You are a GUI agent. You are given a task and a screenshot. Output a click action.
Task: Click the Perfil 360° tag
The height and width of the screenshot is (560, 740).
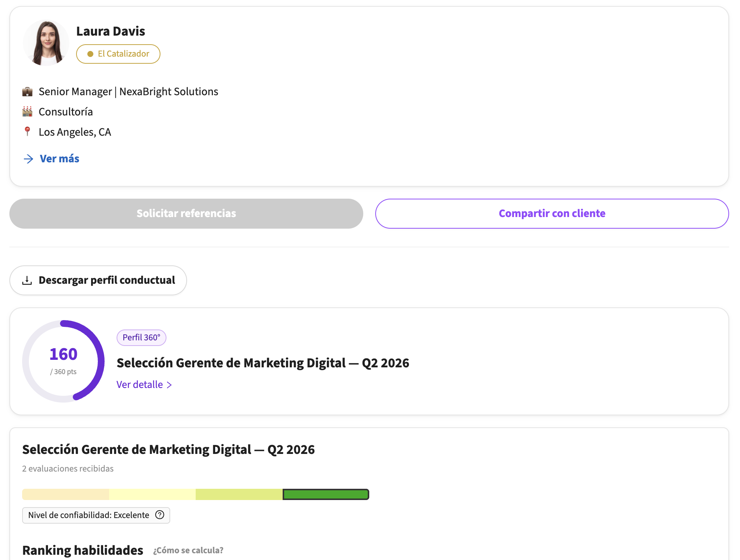(x=141, y=338)
